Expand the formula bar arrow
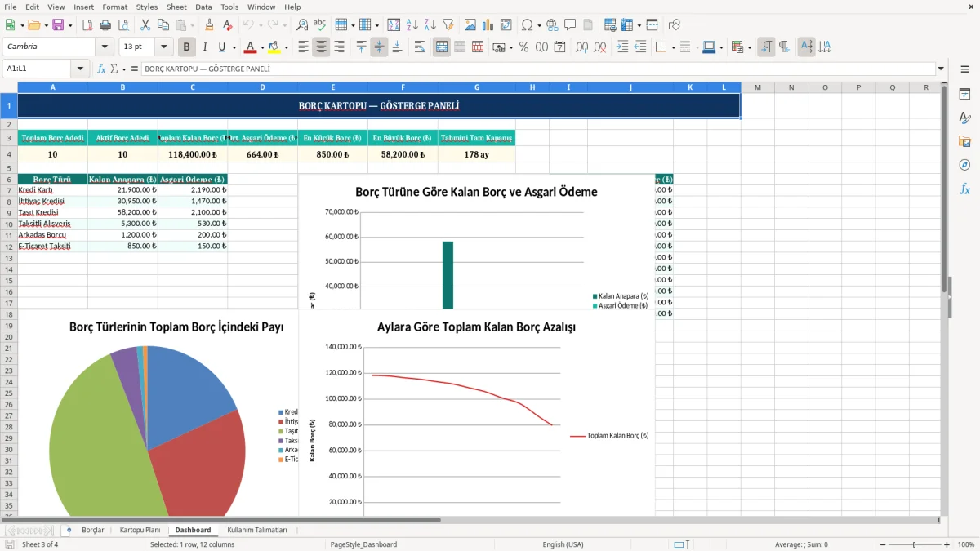The width and height of the screenshot is (980, 551). point(941,69)
